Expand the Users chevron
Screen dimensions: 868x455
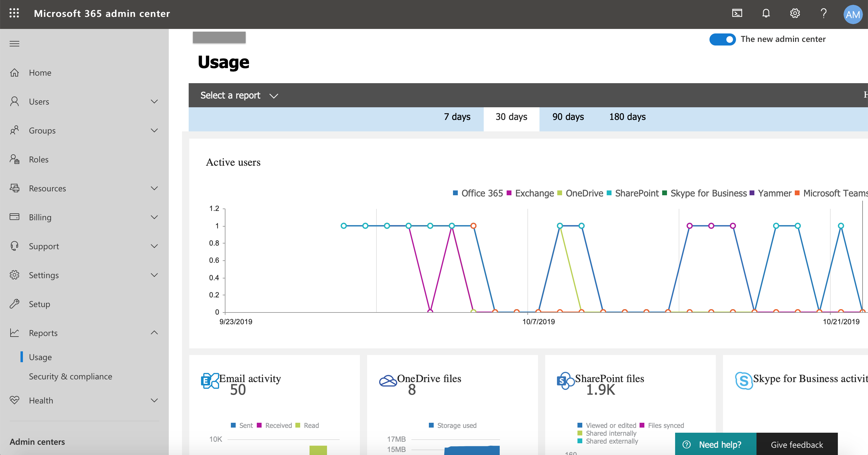pyautogui.click(x=154, y=101)
